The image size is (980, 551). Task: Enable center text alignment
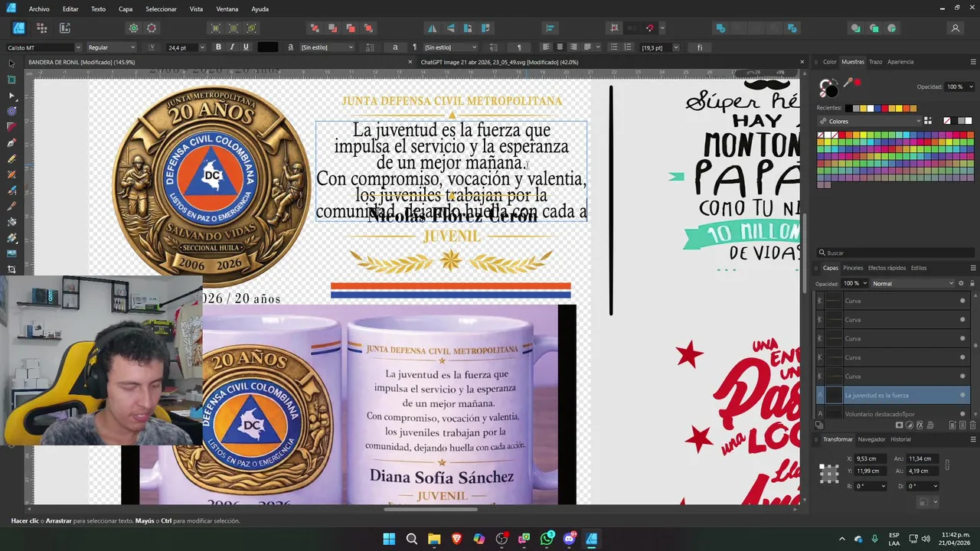[x=560, y=47]
